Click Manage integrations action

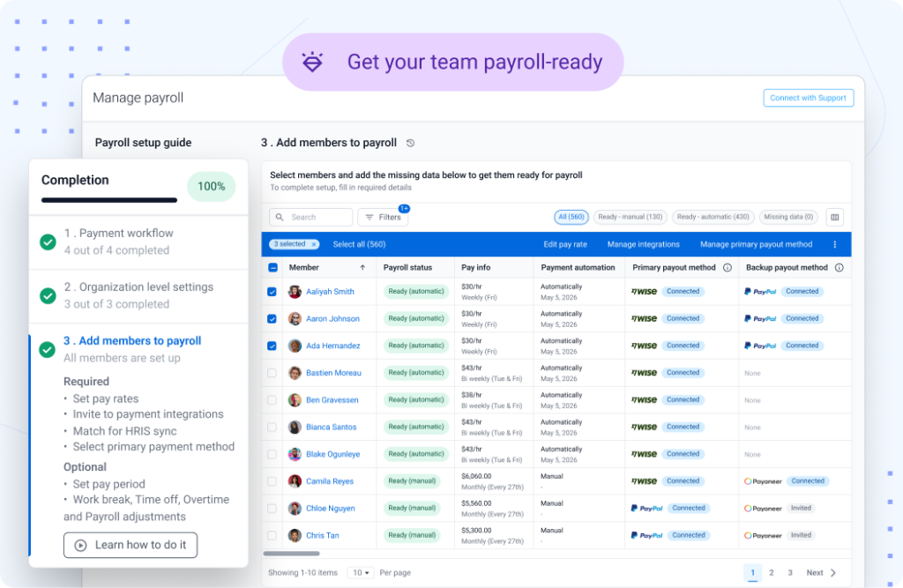coord(643,244)
